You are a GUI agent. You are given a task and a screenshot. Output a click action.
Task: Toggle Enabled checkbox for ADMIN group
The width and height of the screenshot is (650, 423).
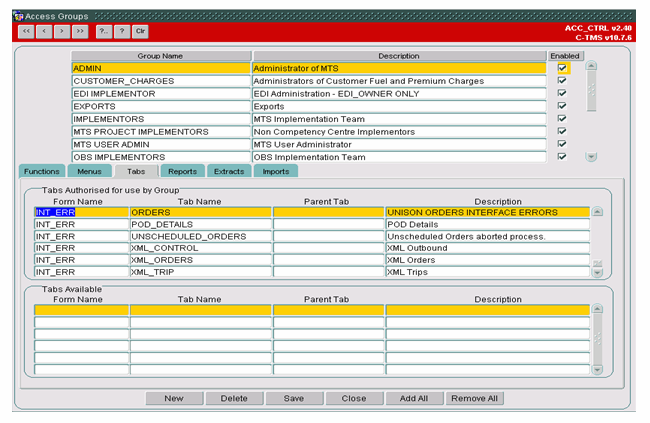point(562,68)
